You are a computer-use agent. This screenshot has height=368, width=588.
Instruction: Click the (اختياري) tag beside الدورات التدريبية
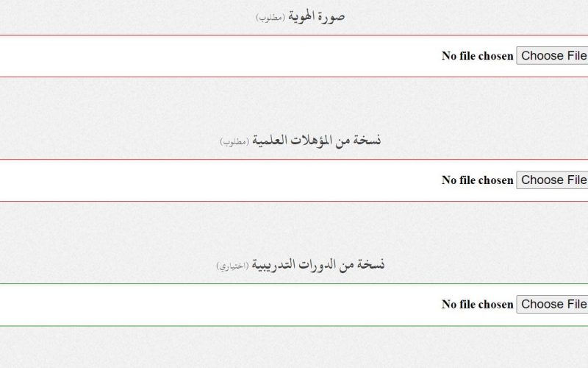(x=232, y=266)
